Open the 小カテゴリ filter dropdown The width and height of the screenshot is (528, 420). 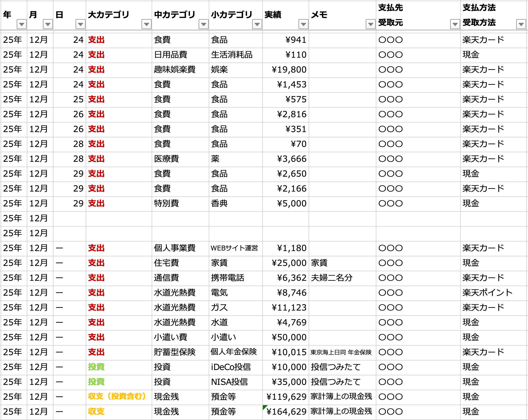257,24
